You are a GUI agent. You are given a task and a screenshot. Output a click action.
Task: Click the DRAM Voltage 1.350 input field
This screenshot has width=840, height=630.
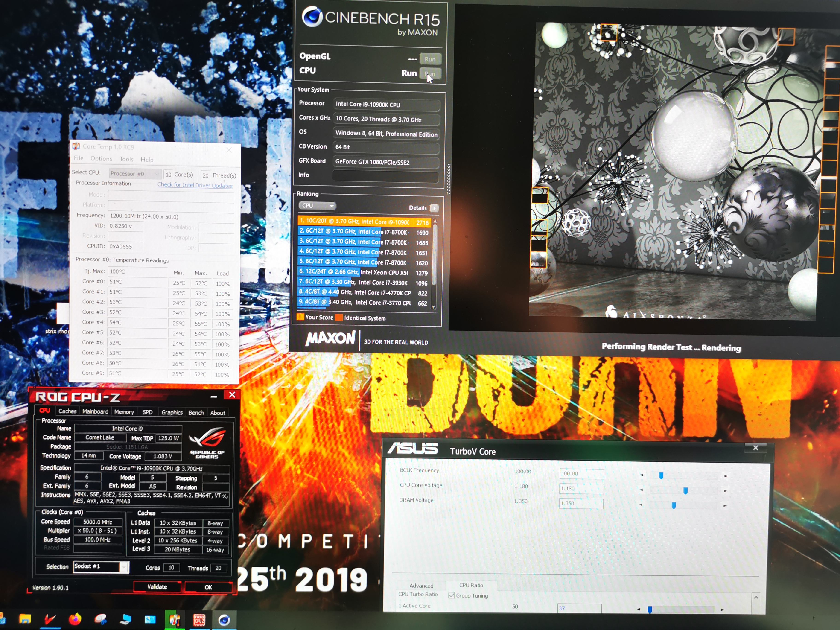[581, 503]
